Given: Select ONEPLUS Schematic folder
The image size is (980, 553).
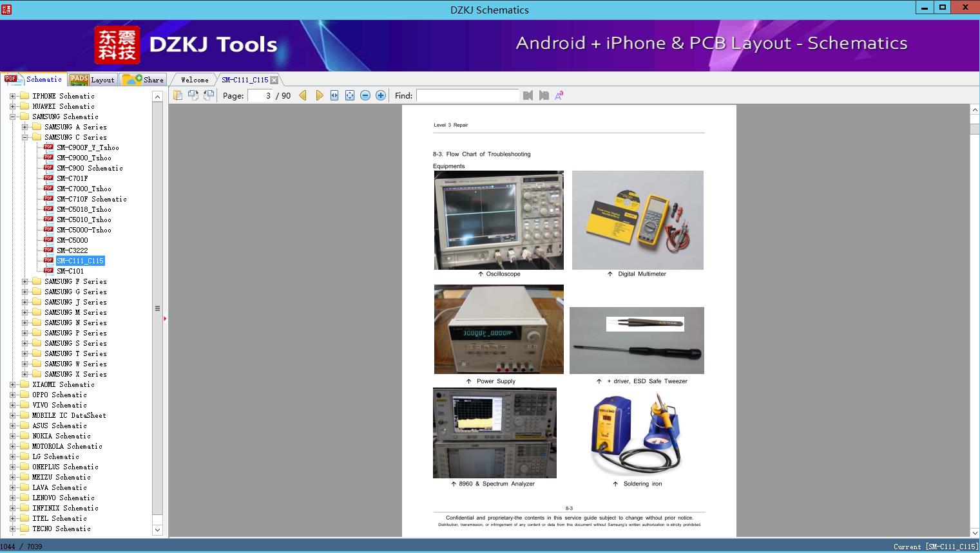Looking at the screenshot, I should pyautogui.click(x=65, y=467).
